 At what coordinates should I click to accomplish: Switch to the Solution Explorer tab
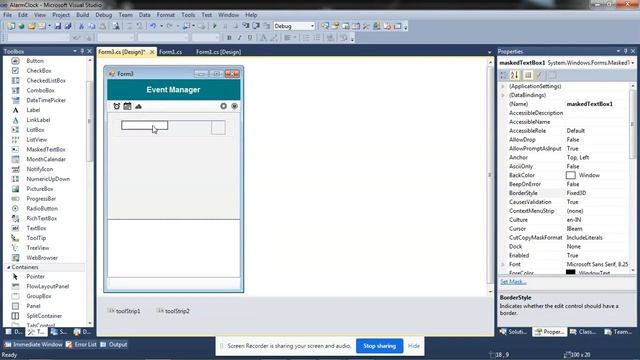(513, 332)
